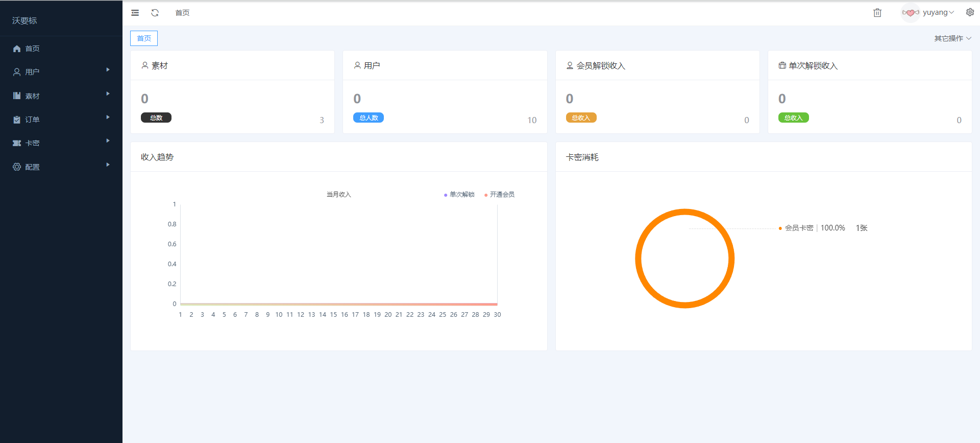This screenshot has height=443, width=980.
Task: Expand the 卡密 sidebar submenu arrow
Action: point(108,141)
